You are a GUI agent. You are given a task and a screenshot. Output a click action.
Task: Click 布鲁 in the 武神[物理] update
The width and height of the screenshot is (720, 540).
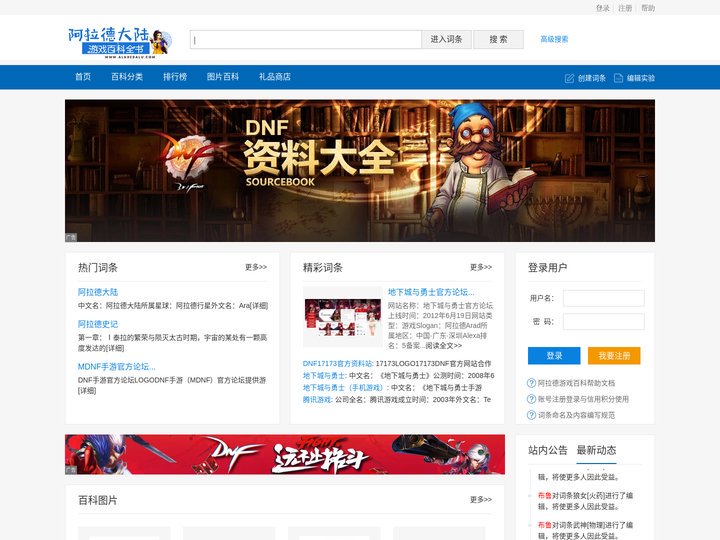(545, 525)
